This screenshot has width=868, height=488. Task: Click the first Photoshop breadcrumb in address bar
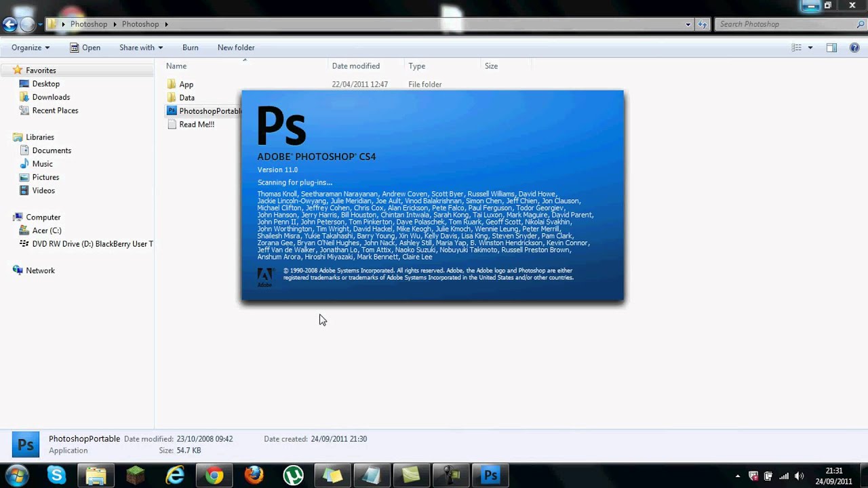click(89, 24)
